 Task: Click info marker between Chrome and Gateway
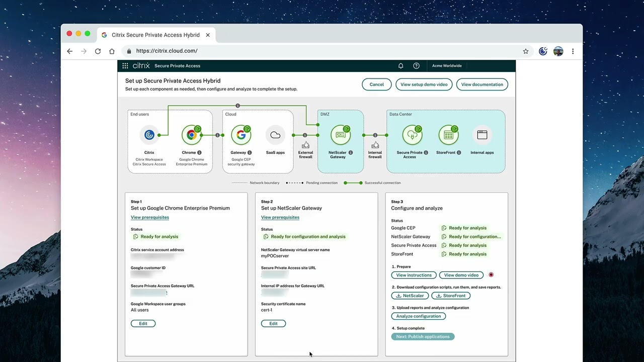tap(217, 135)
